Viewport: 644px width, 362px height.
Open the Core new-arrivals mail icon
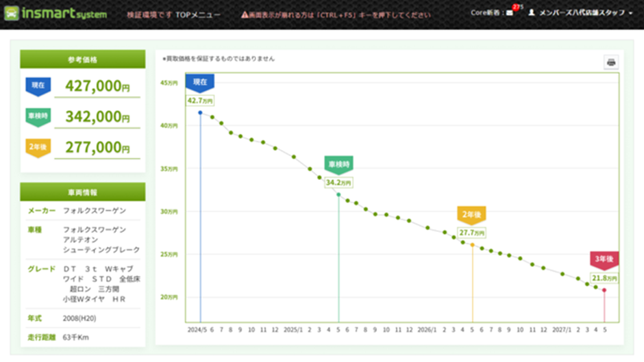click(509, 13)
